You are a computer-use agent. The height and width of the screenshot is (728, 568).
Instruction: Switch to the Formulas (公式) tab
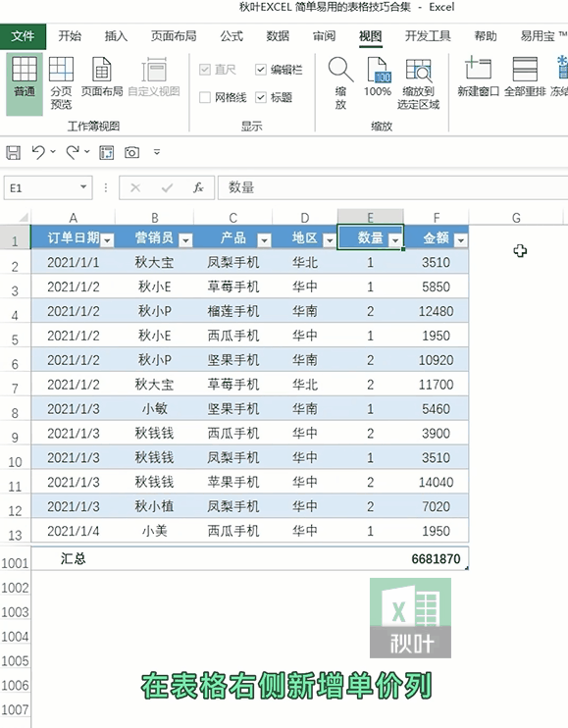coord(232,36)
